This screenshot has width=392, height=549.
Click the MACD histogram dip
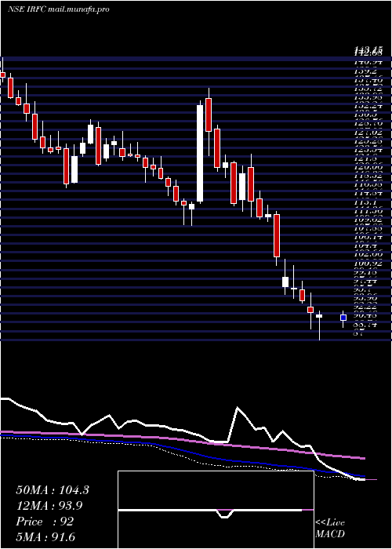pyautogui.click(x=224, y=513)
